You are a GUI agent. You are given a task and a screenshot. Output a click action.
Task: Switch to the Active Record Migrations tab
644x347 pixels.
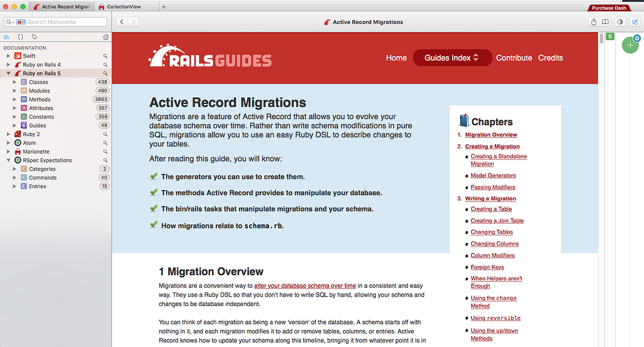click(x=62, y=6)
